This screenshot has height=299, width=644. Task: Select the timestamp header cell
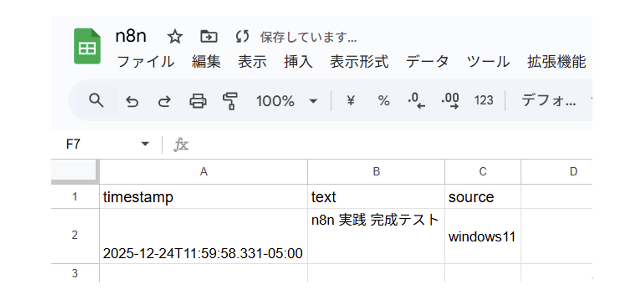click(204, 197)
